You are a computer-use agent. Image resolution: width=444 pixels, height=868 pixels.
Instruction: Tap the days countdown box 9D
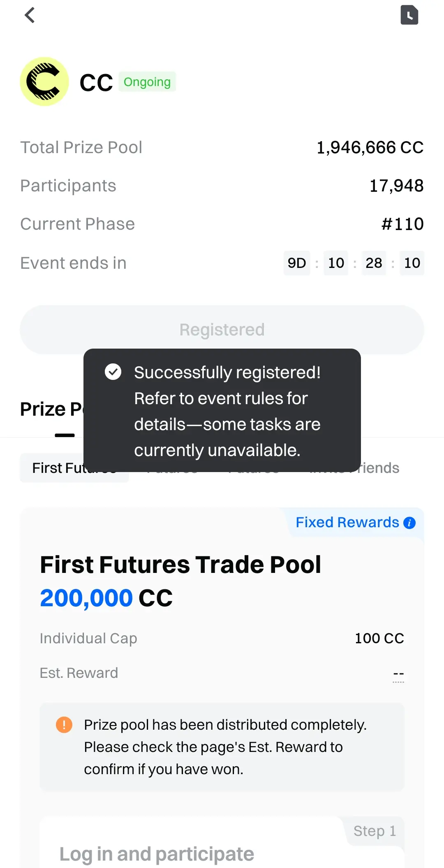pyautogui.click(x=297, y=263)
